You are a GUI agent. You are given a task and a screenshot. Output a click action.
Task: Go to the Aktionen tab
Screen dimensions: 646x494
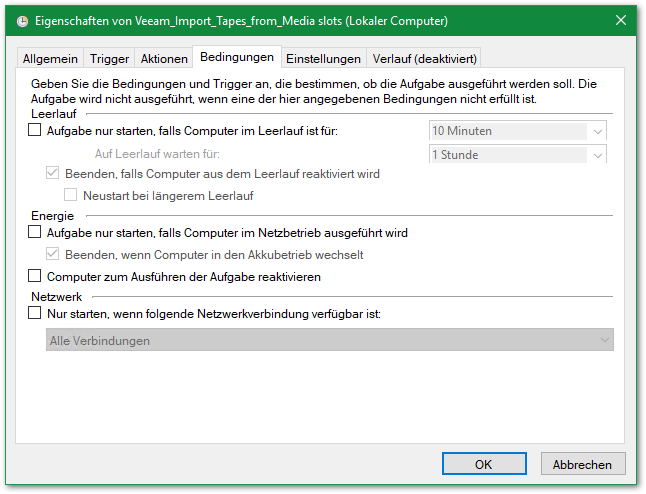tap(164, 59)
